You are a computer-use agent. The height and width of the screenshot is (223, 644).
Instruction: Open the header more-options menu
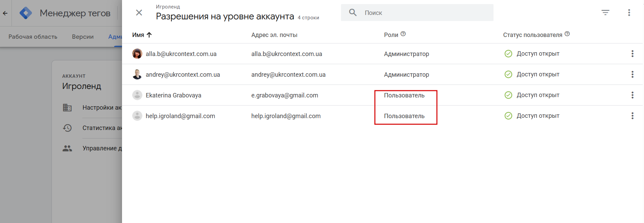point(629,13)
